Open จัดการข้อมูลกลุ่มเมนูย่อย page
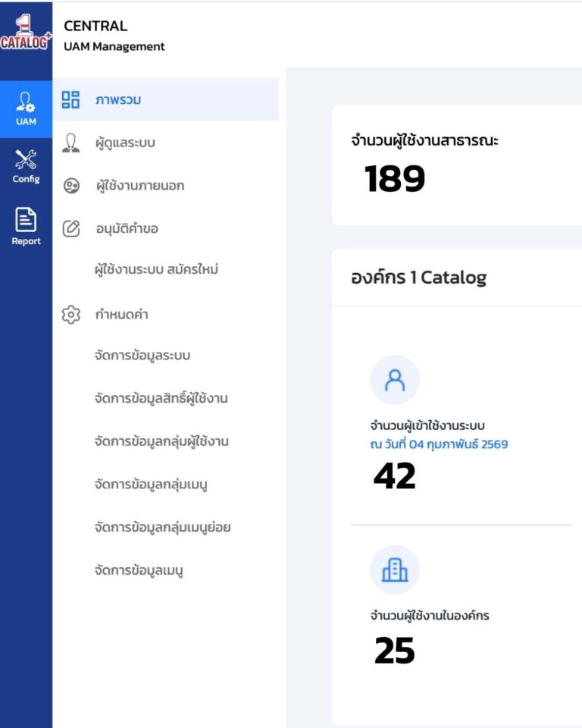The image size is (582, 728). 162,527
